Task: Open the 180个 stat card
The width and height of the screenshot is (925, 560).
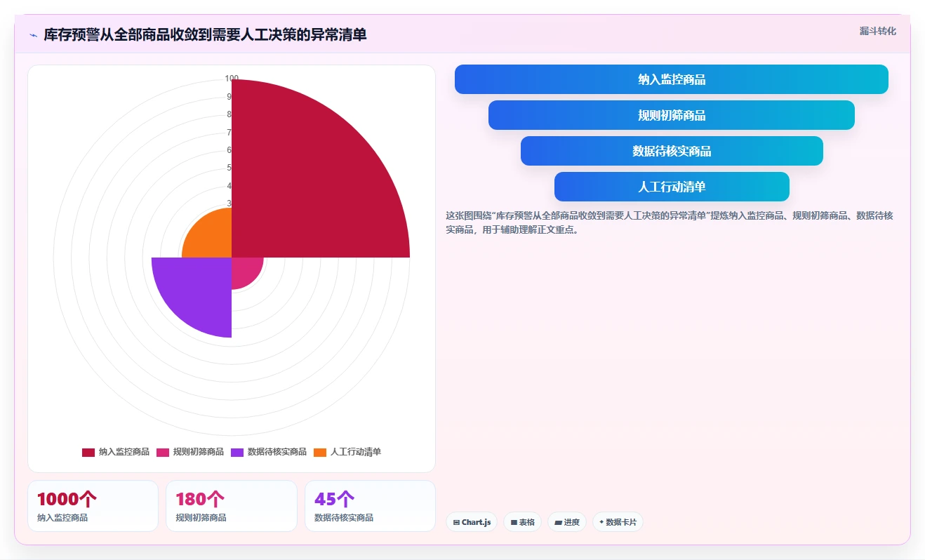Action: [x=232, y=506]
